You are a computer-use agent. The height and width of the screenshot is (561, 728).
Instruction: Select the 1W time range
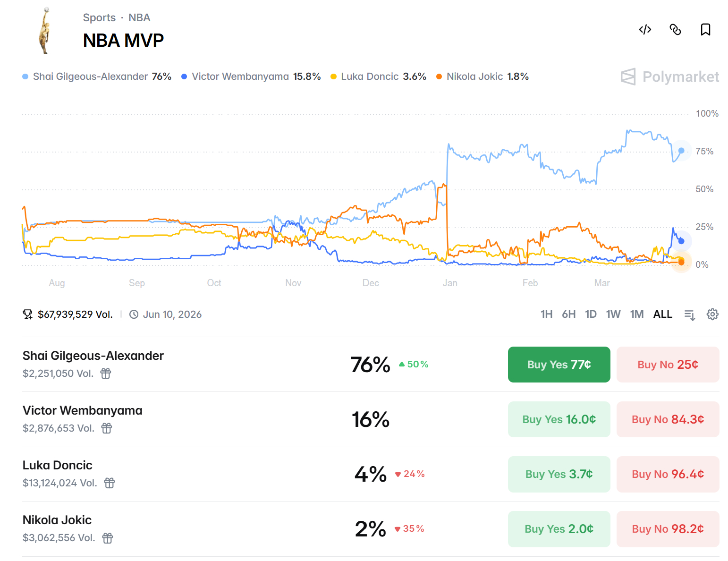(x=613, y=314)
